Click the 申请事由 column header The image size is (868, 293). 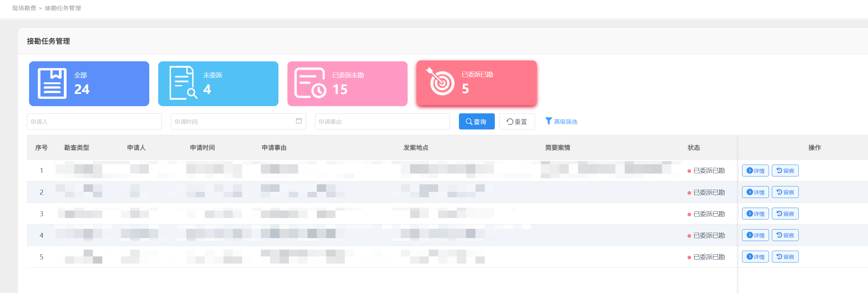click(x=274, y=148)
